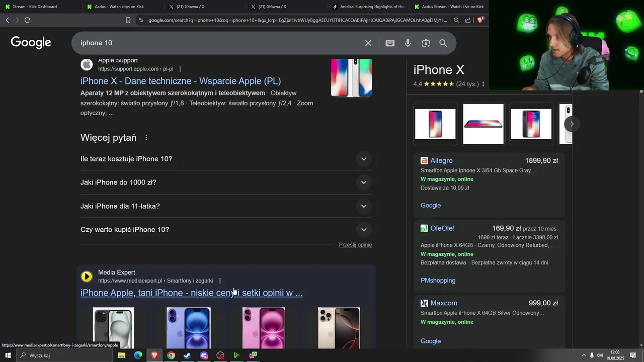This screenshot has height=362, width=644.
Task: Click the Windows 'Wyszukaj' search box
Action: coord(64,355)
